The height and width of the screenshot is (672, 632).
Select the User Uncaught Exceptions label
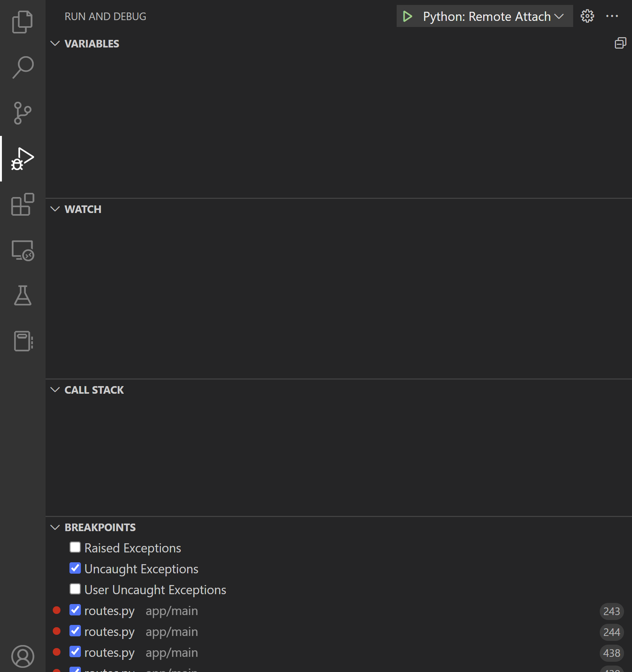(x=155, y=590)
